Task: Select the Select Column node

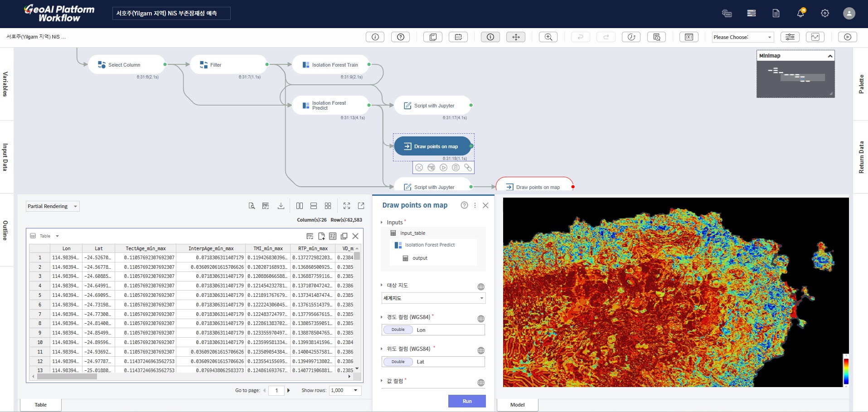Action: tap(127, 65)
